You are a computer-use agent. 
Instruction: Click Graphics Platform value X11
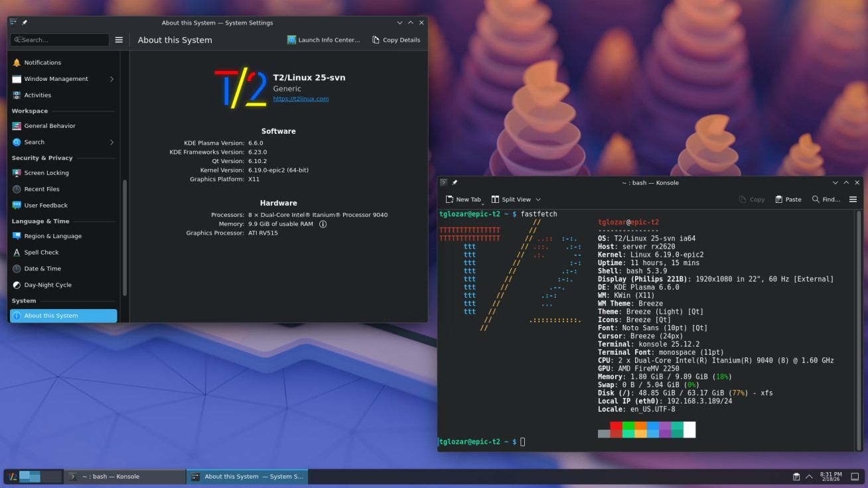254,179
